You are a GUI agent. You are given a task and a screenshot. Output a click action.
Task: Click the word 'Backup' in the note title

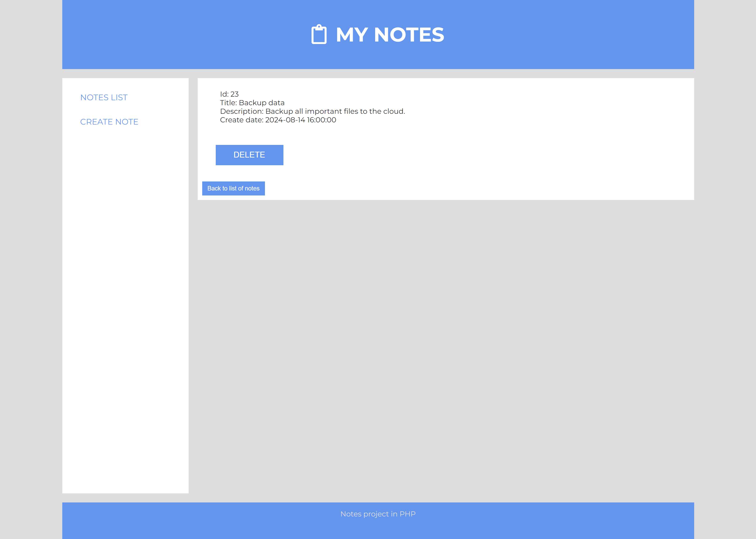[x=253, y=103]
